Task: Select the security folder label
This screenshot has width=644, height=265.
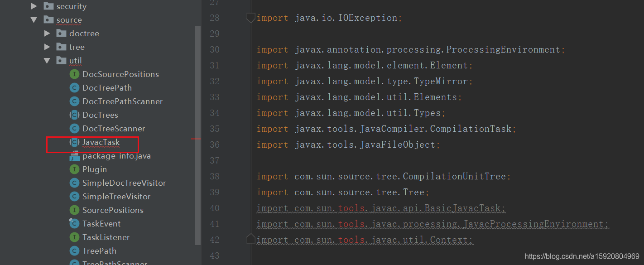Action: click(72, 6)
